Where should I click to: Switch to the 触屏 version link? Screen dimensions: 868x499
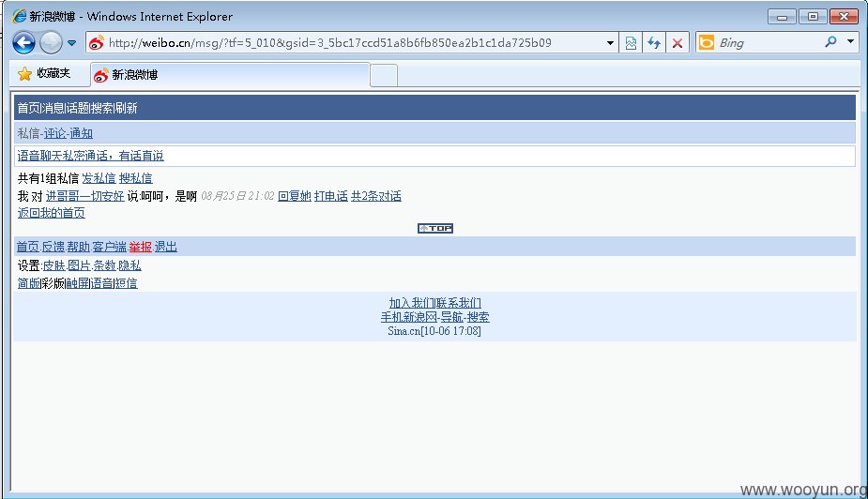(x=78, y=283)
